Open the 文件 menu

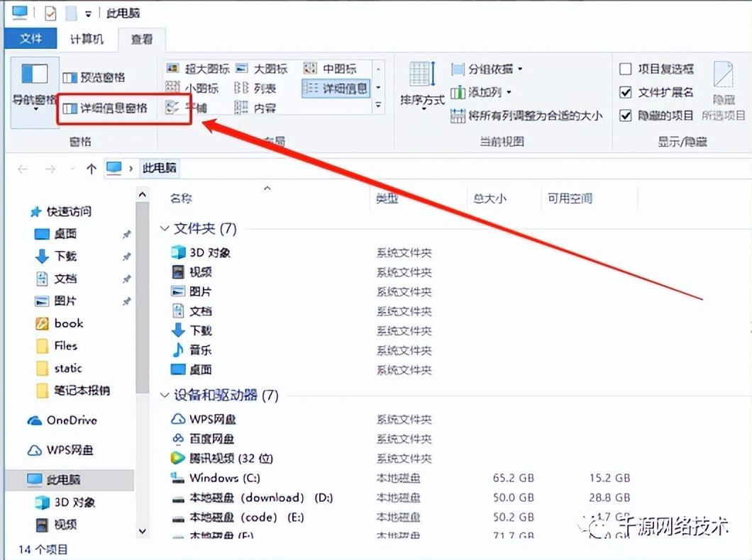[x=31, y=39]
